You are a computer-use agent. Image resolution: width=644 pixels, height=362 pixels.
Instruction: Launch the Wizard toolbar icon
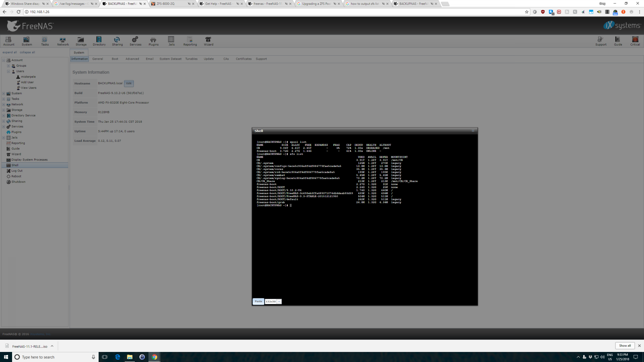pyautogui.click(x=208, y=41)
